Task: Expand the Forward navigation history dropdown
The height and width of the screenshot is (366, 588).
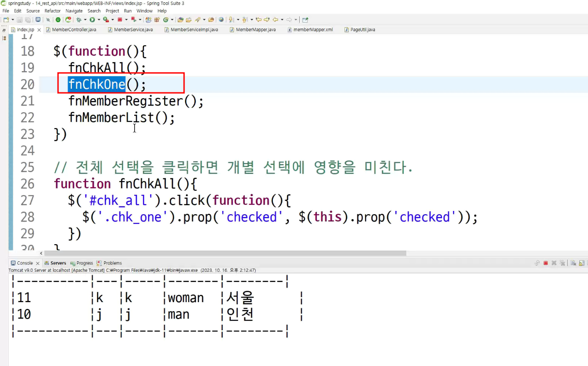Action: click(x=296, y=20)
